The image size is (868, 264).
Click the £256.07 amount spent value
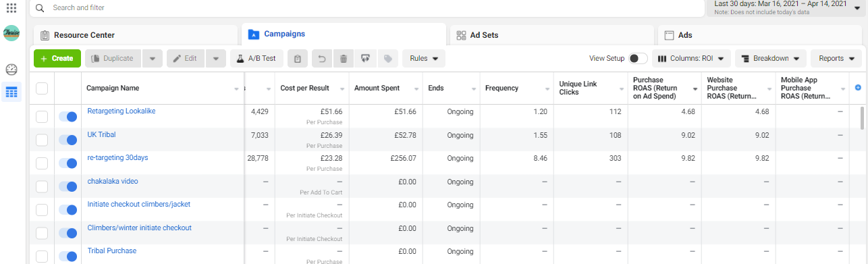click(404, 158)
